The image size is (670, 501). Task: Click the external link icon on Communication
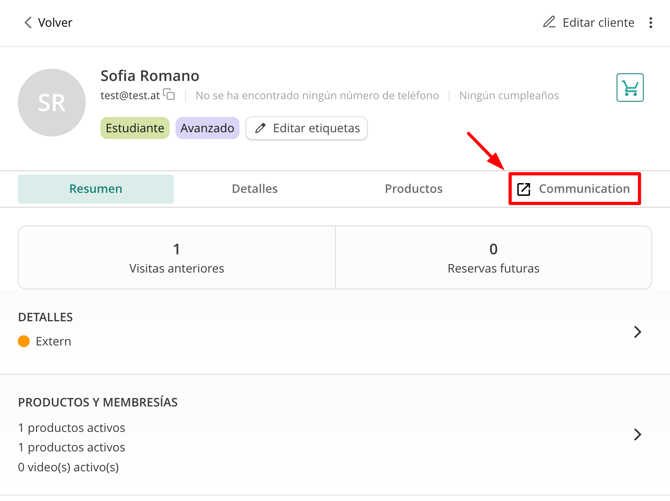(524, 189)
